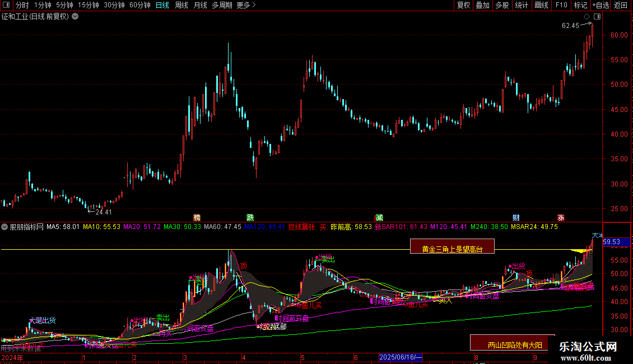
Task: Click the panel layout icon at top-left
Action: pos(6,5)
